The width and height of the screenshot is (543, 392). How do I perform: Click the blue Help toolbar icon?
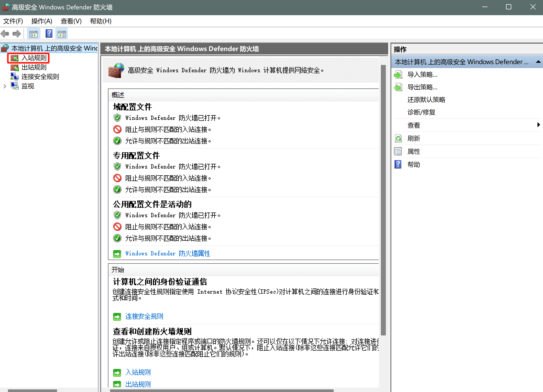pos(49,34)
